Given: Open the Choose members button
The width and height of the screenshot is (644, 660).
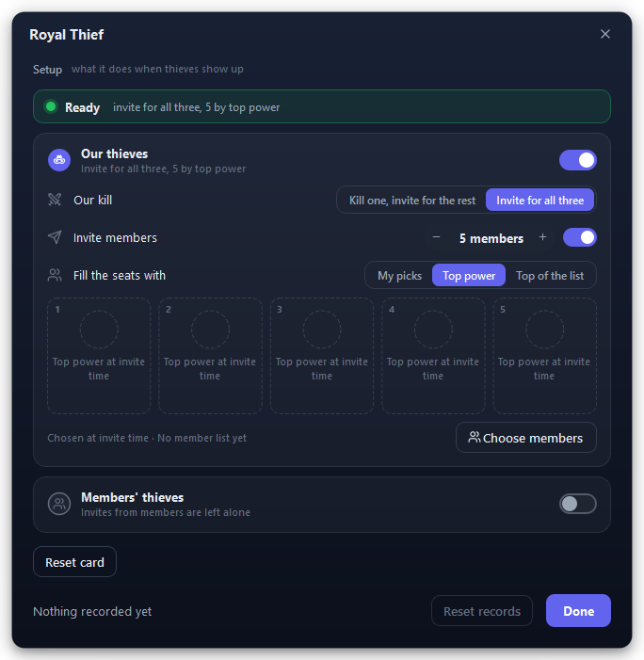Looking at the screenshot, I should click(525, 438).
